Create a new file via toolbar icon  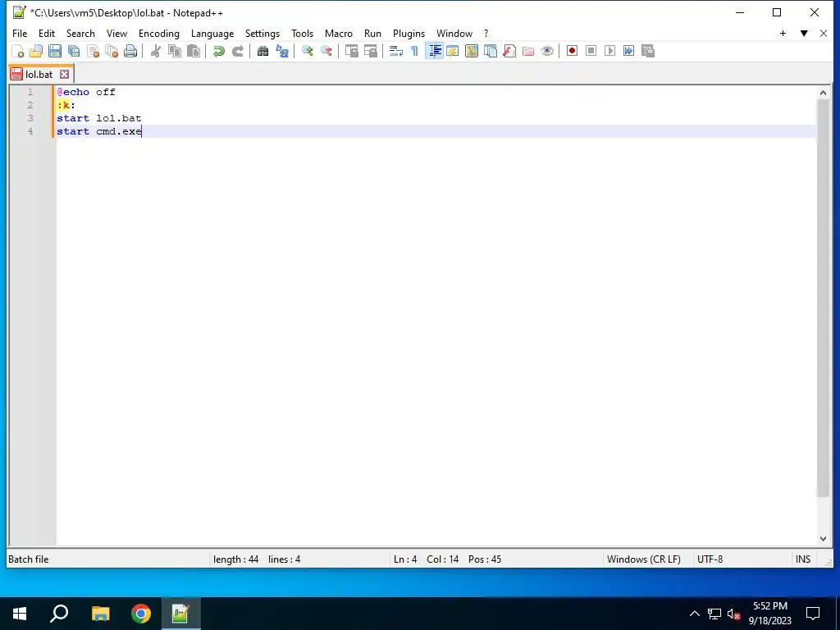[18, 51]
